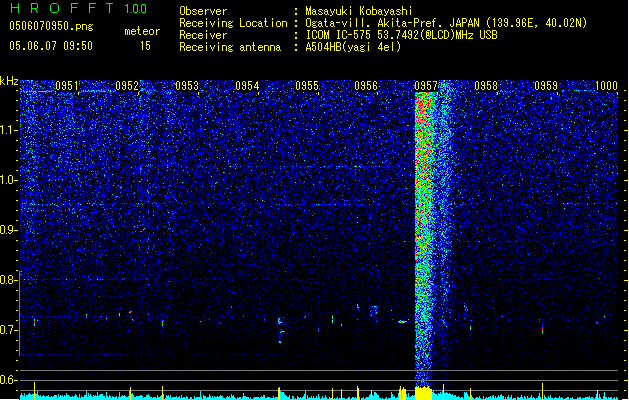Screen dimensions: 629x400
Task: Click the red echo spot near 0959
Action: pos(542,330)
